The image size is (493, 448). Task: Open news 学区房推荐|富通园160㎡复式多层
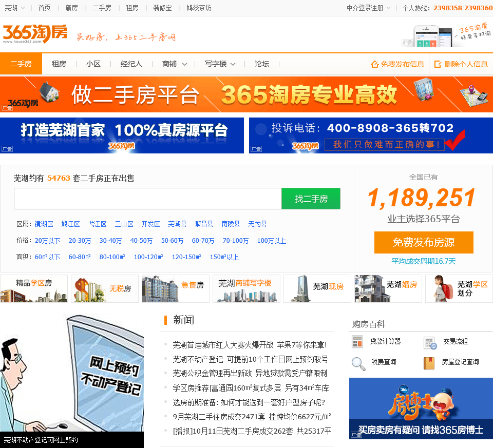251,388
